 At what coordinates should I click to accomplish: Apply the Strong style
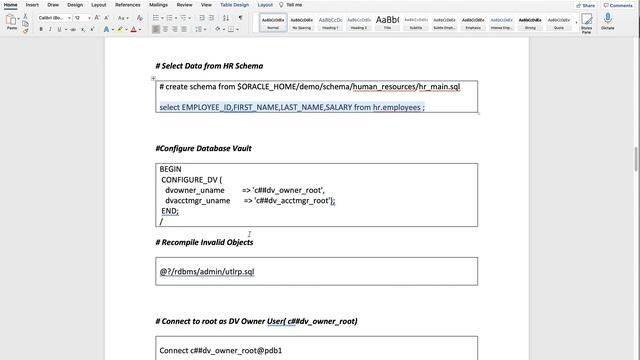coord(530,22)
